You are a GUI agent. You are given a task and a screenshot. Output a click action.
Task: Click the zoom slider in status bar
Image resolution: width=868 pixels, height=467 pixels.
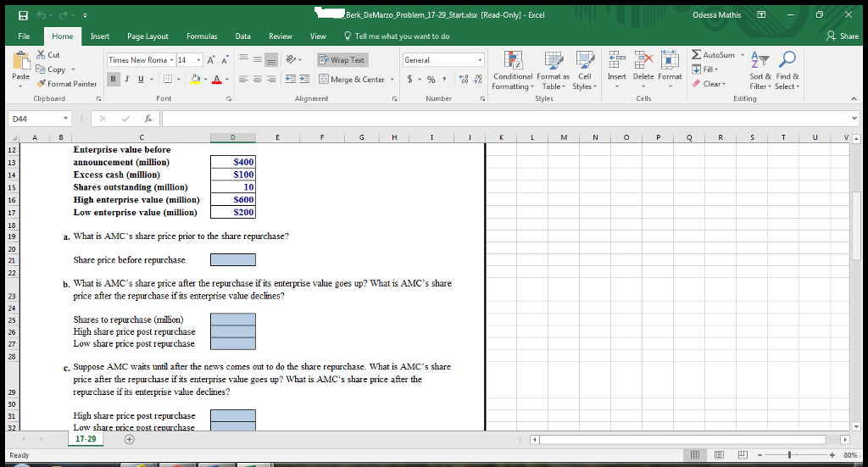tap(790, 456)
